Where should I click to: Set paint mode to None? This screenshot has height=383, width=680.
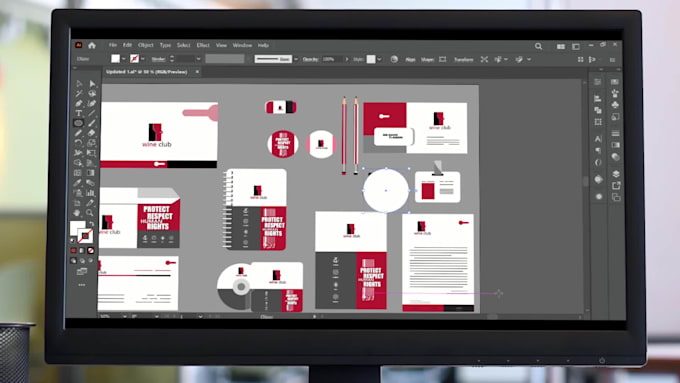[91, 250]
